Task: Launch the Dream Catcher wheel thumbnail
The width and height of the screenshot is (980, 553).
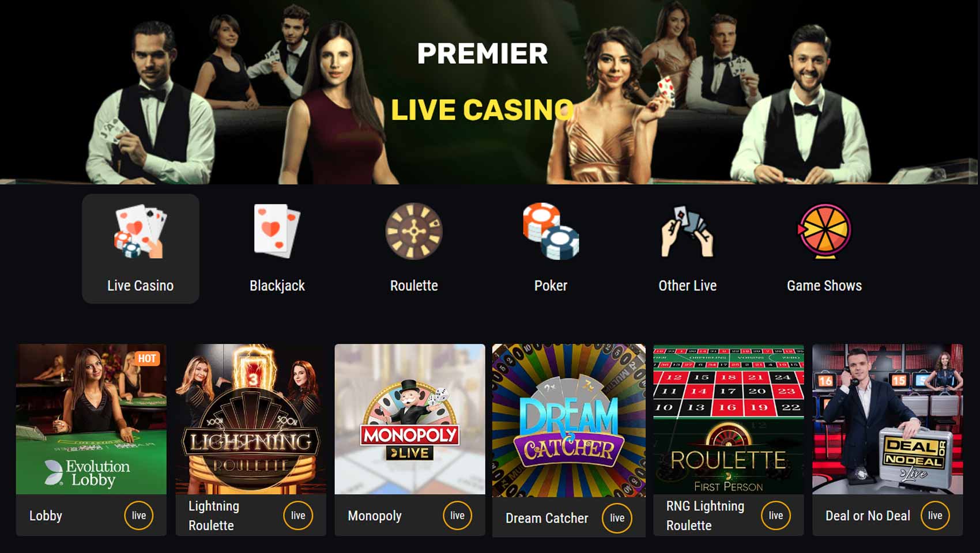Action: (x=569, y=421)
